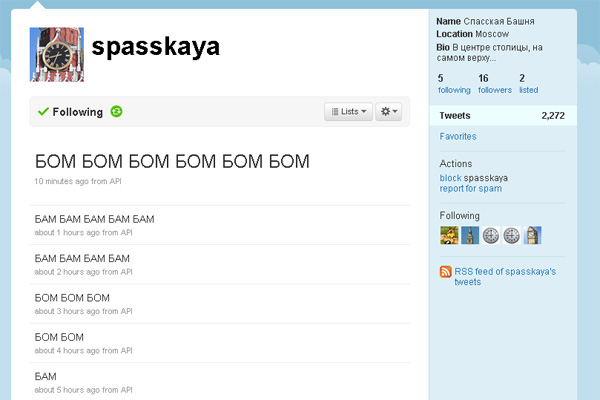The width and height of the screenshot is (600, 400).
Task: Open the second followed avatar showing a tower
Action: (x=470, y=235)
